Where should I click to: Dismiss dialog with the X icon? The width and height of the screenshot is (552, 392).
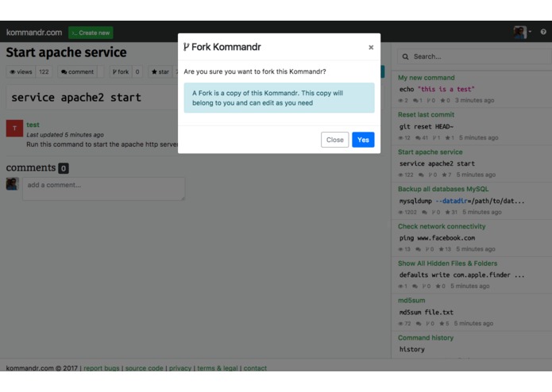point(371,48)
